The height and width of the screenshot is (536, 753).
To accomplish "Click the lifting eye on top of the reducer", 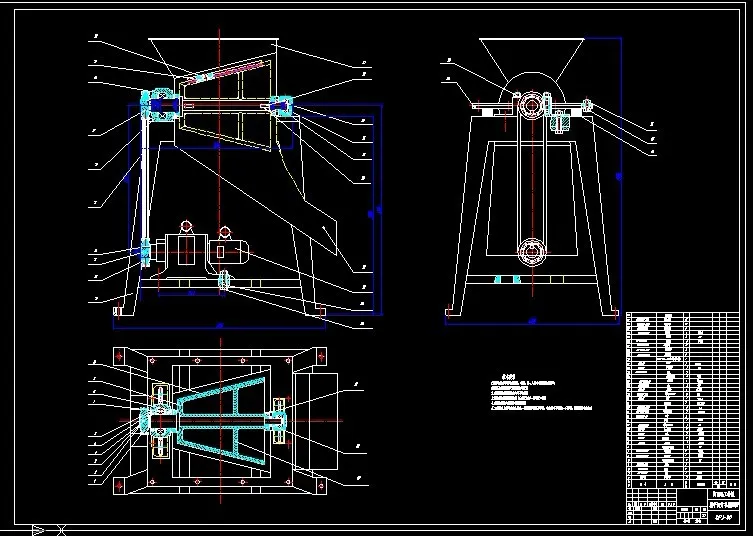I will pyautogui.click(x=186, y=227).
